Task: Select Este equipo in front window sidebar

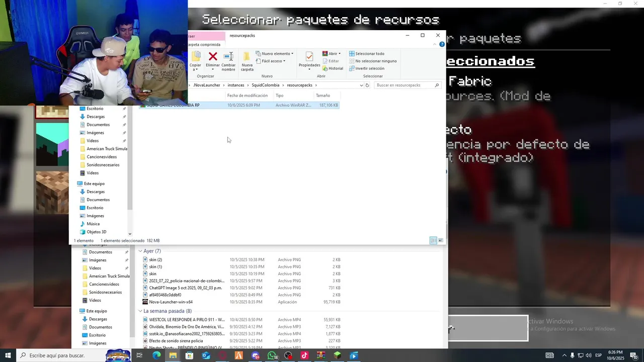Action: coord(91,184)
